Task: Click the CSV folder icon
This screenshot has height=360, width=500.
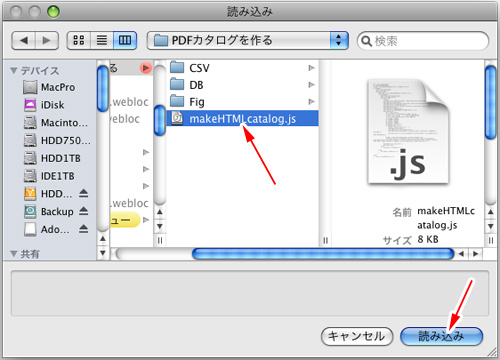Action: tap(177, 67)
